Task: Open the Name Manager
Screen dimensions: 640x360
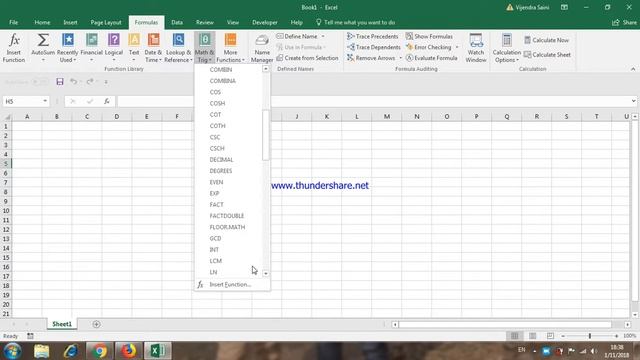Action: 262,48
